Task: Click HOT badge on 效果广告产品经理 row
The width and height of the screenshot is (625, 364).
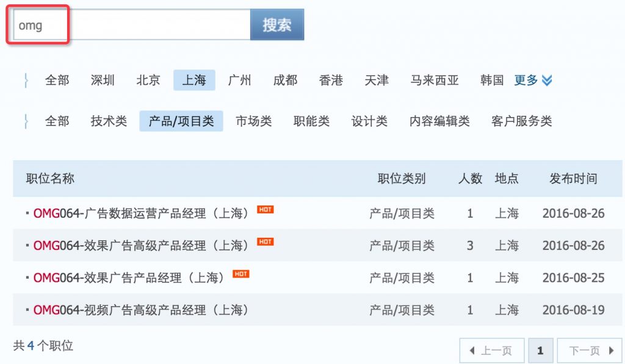Action: 241,274
